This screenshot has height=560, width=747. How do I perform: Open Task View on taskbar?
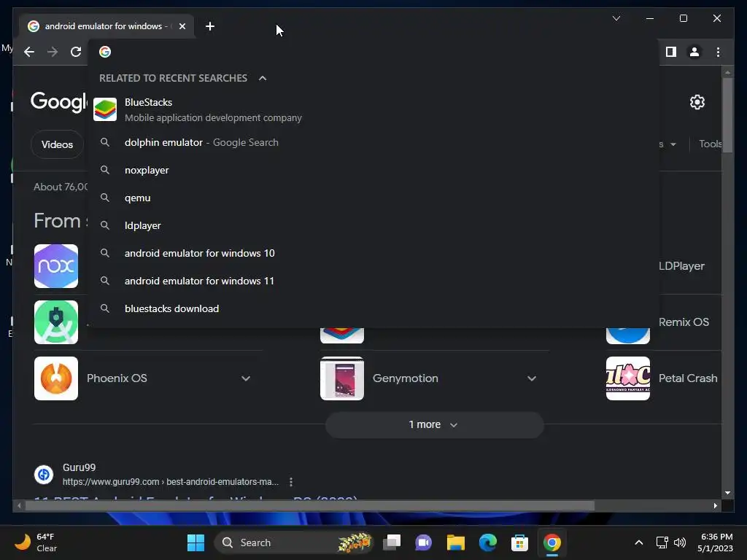[392, 542]
